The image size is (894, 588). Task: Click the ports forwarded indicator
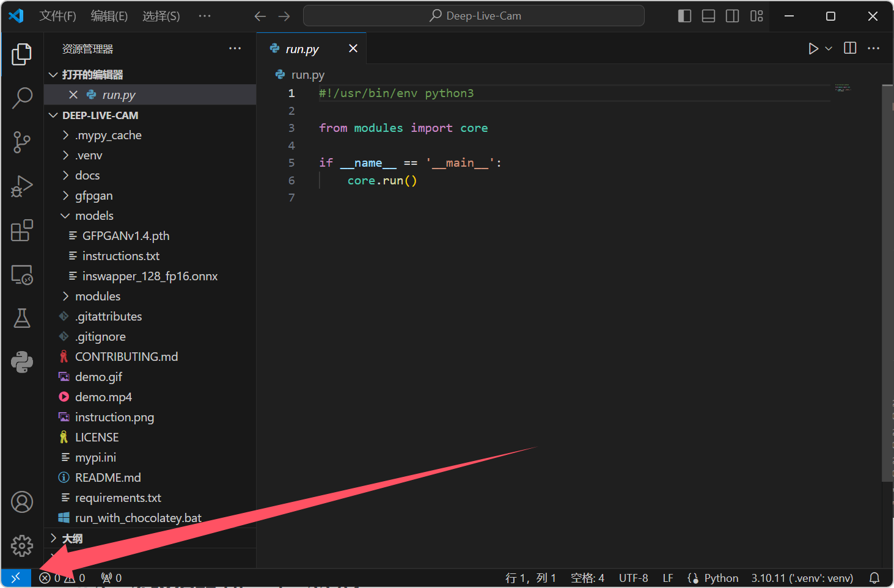111,578
